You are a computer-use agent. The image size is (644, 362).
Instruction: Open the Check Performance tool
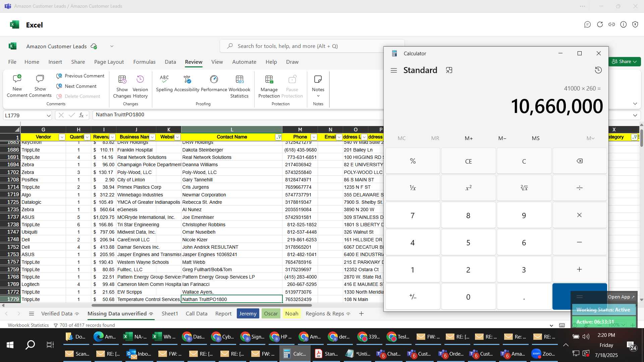pyautogui.click(x=214, y=83)
